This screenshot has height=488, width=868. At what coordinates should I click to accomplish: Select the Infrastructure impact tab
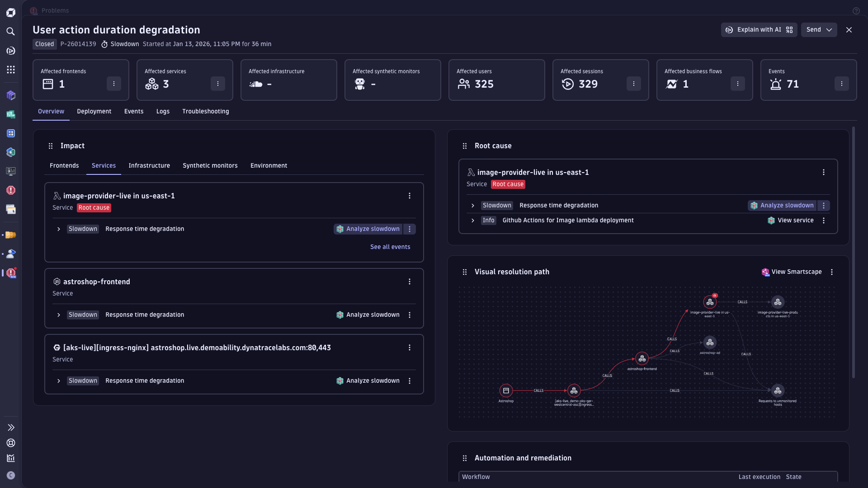click(x=149, y=166)
